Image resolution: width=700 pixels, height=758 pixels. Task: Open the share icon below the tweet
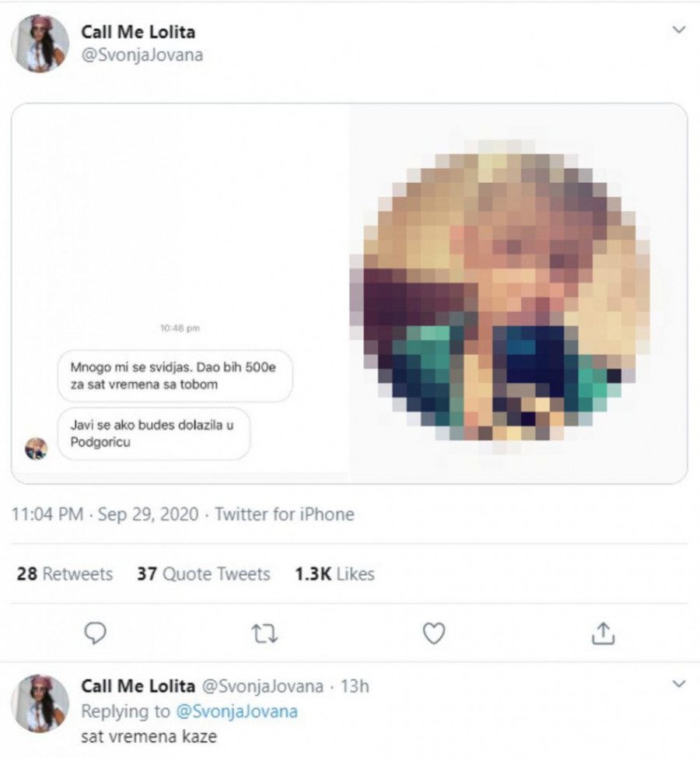click(x=603, y=635)
